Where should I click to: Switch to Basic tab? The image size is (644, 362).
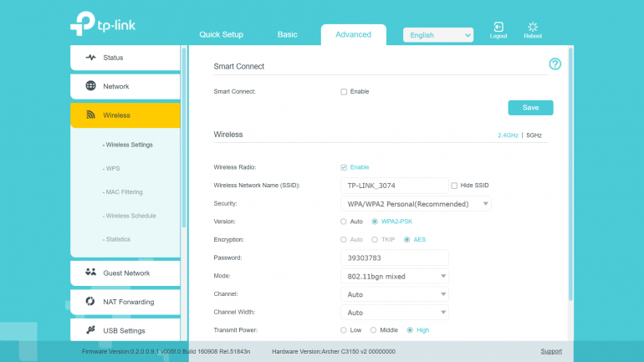click(x=287, y=34)
